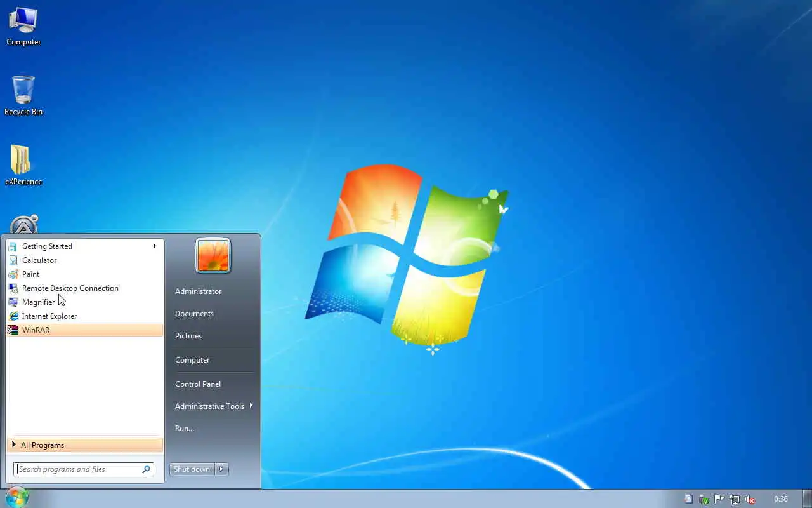
Task: Select the Recycle Bin desktop icon
Action: (23, 96)
